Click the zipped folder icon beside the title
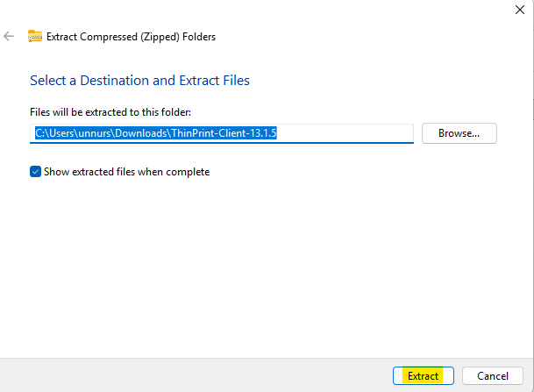 coord(35,36)
